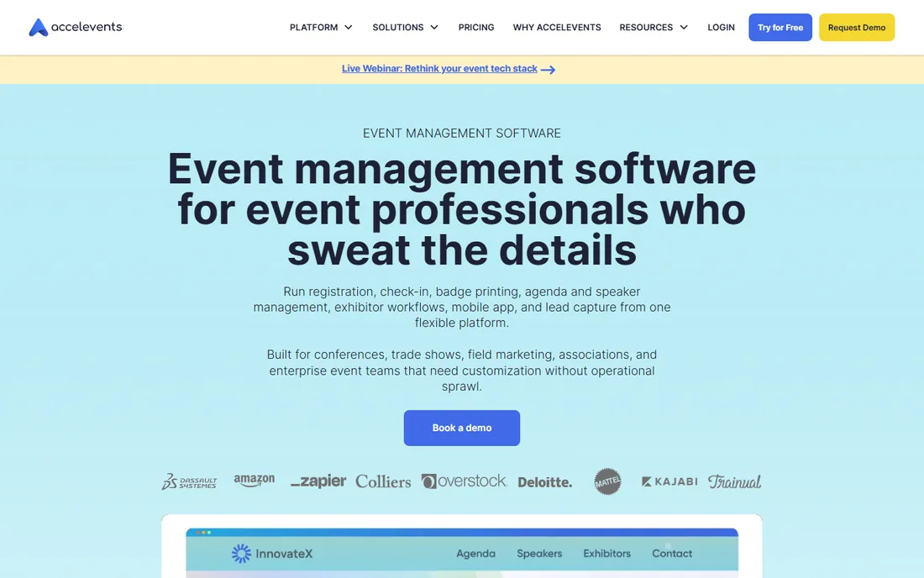The height and width of the screenshot is (578, 924).
Task: Select Agenda in the InnovateX preview
Action: click(475, 554)
